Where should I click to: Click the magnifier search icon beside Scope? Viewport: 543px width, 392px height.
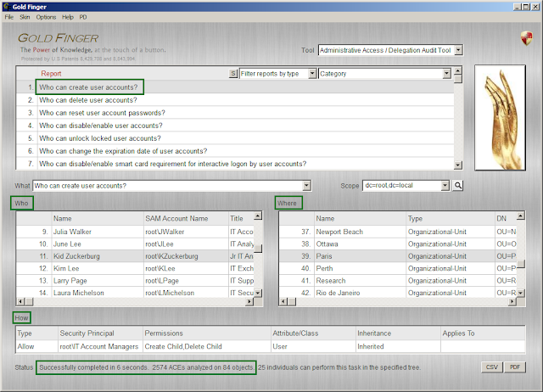pyautogui.click(x=458, y=186)
